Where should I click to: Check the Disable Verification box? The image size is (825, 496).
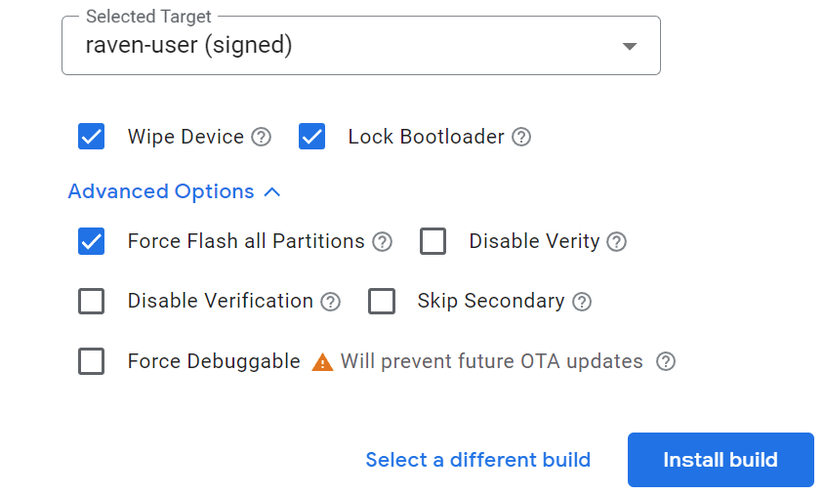(x=91, y=302)
